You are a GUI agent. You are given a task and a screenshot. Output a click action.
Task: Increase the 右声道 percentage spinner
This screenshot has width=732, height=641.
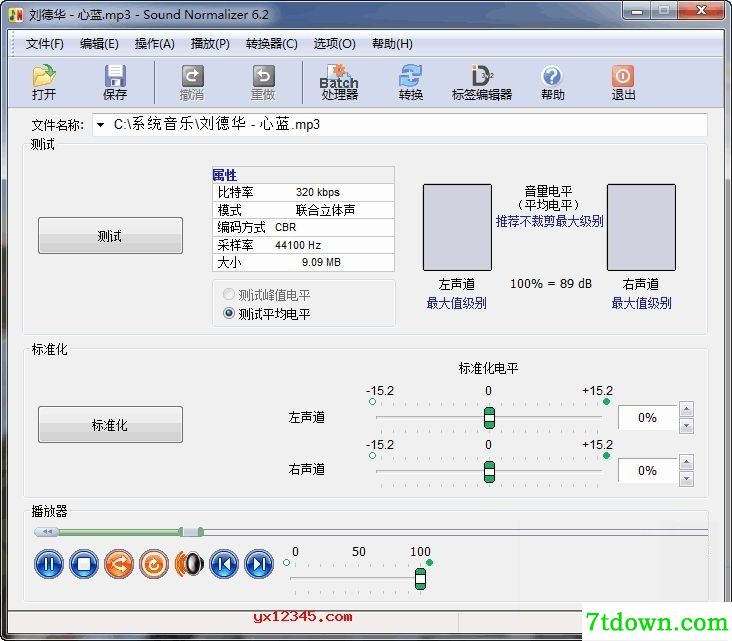coord(686,462)
